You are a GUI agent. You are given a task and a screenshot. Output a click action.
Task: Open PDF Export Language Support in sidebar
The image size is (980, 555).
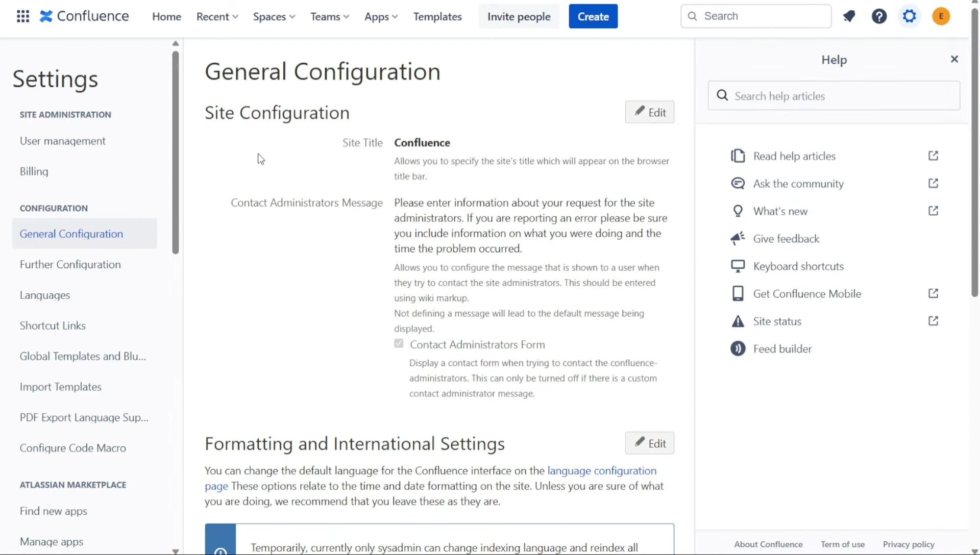(x=84, y=417)
